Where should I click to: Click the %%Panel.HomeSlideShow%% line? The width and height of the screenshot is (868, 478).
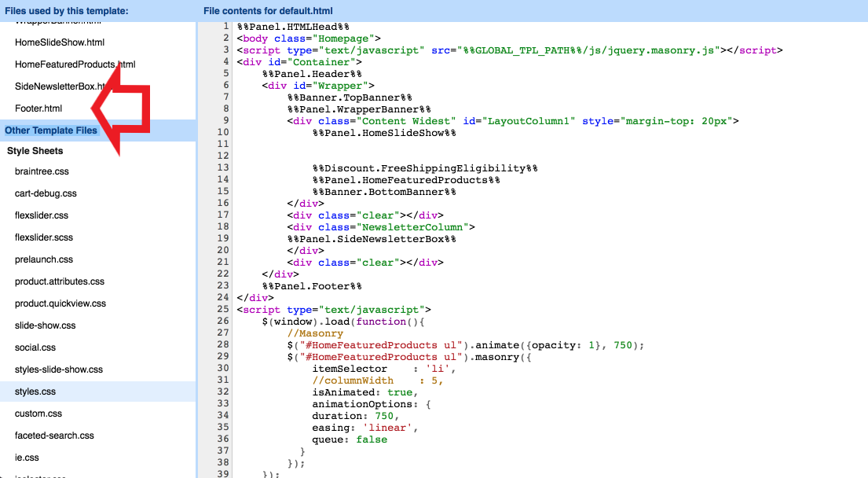click(384, 133)
